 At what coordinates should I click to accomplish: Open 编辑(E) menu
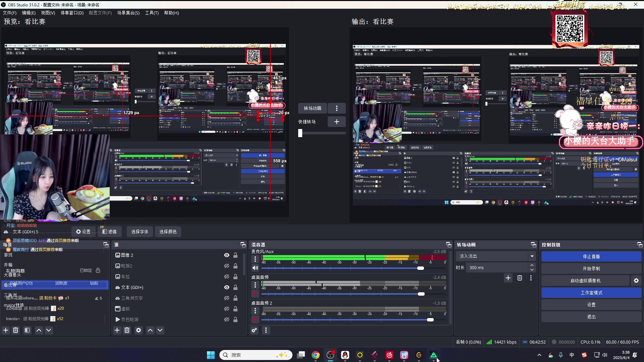29,13
